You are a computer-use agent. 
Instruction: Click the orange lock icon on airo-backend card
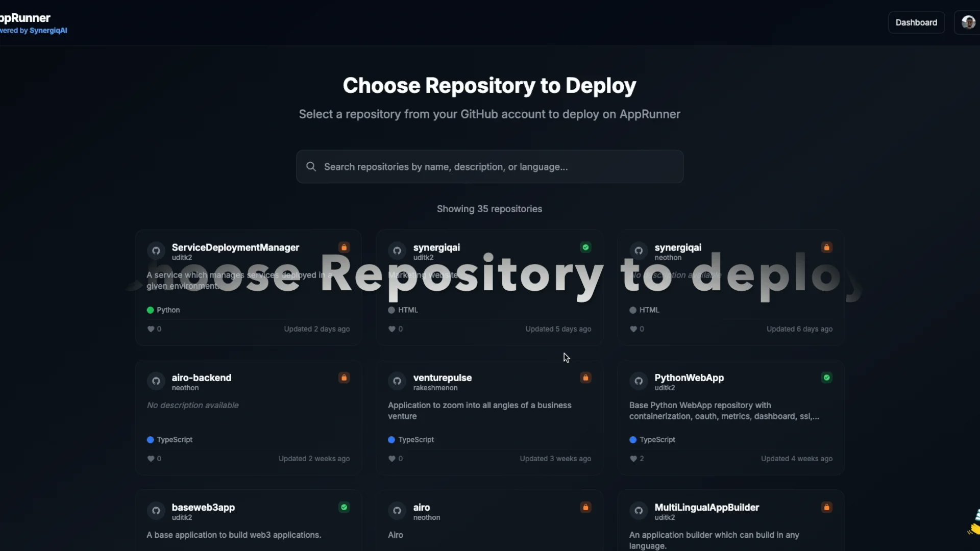coord(344,378)
